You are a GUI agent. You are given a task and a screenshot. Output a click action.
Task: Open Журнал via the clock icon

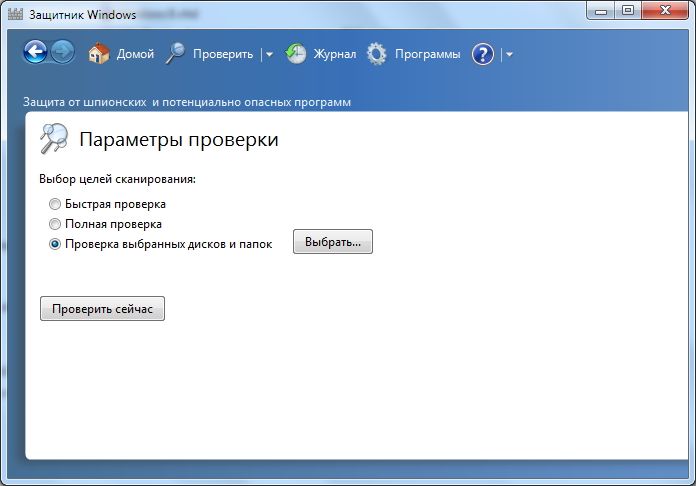coord(296,54)
